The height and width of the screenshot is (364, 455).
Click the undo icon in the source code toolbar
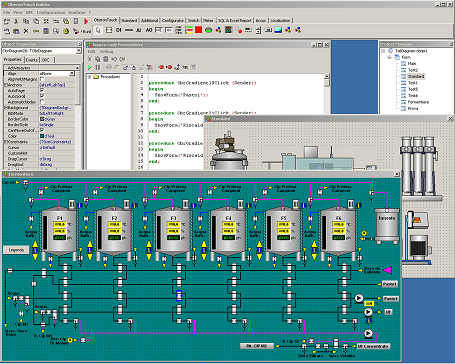point(114,59)
